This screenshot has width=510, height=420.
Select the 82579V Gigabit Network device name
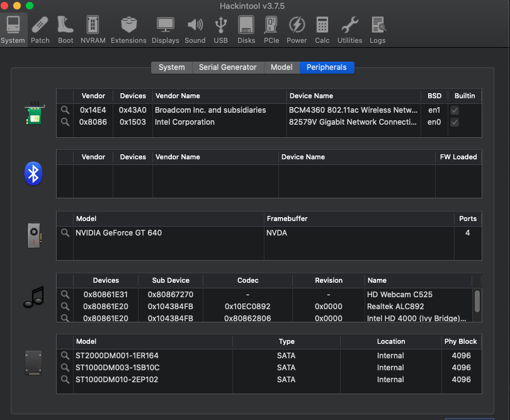pyautogui.click(x=353, y=122)
